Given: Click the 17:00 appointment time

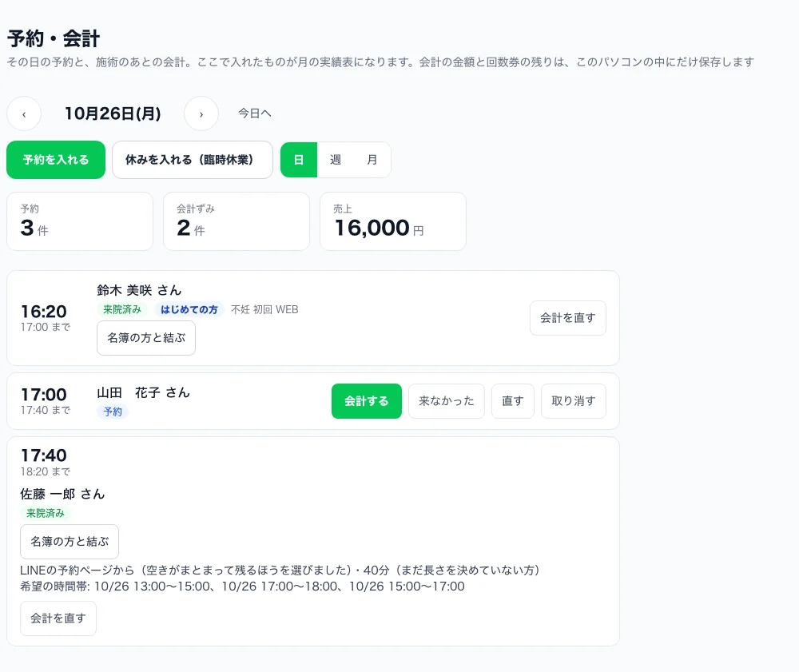Looking at the screenshot, I should [44, 395].
